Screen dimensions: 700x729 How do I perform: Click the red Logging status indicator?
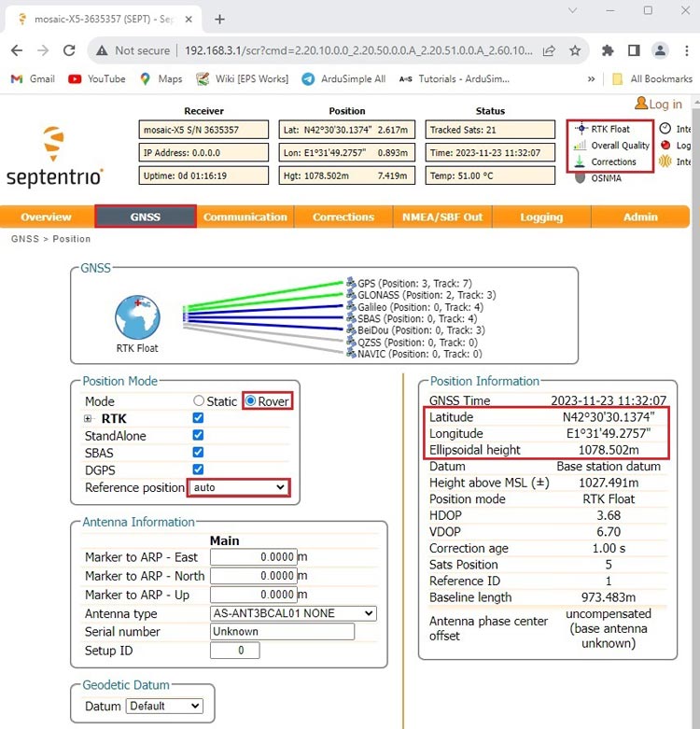click(665, 145)
